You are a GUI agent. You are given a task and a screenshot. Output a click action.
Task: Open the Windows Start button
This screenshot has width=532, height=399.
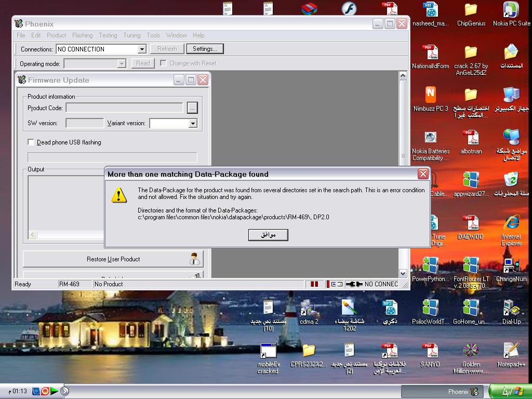tap(510, 391)
